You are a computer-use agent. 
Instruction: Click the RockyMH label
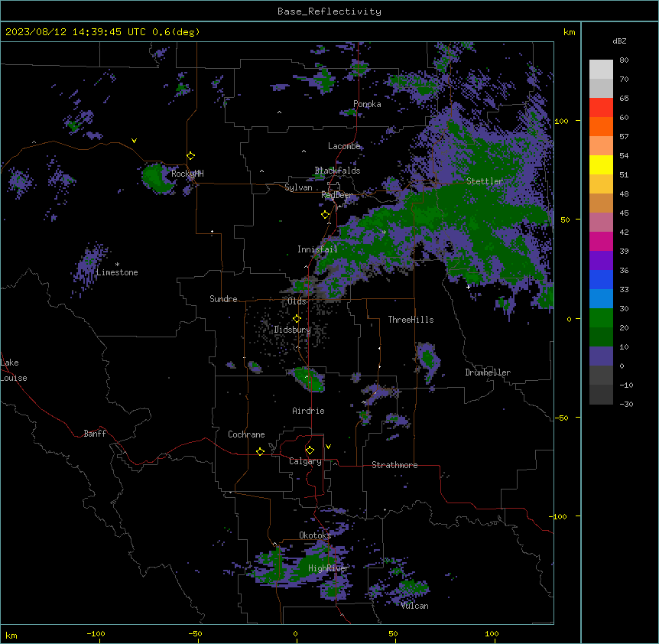coord(187,174)
